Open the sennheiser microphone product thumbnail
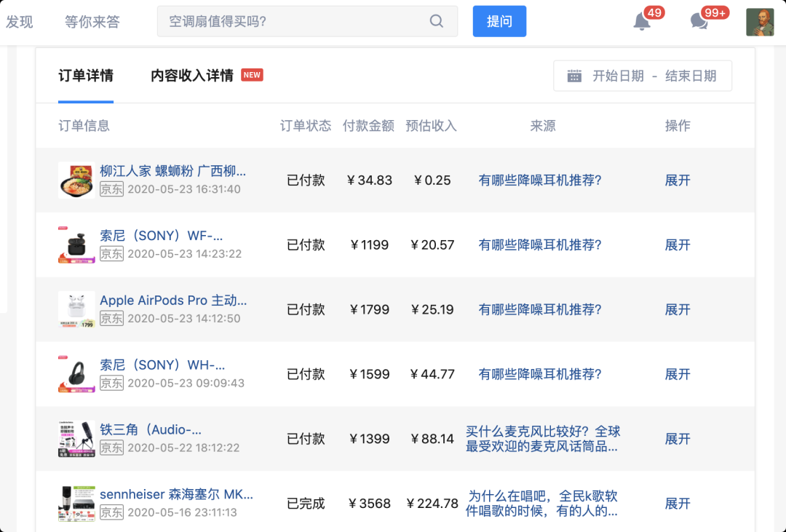The height and width of the screenshot is (532, 786). (76, 504)
